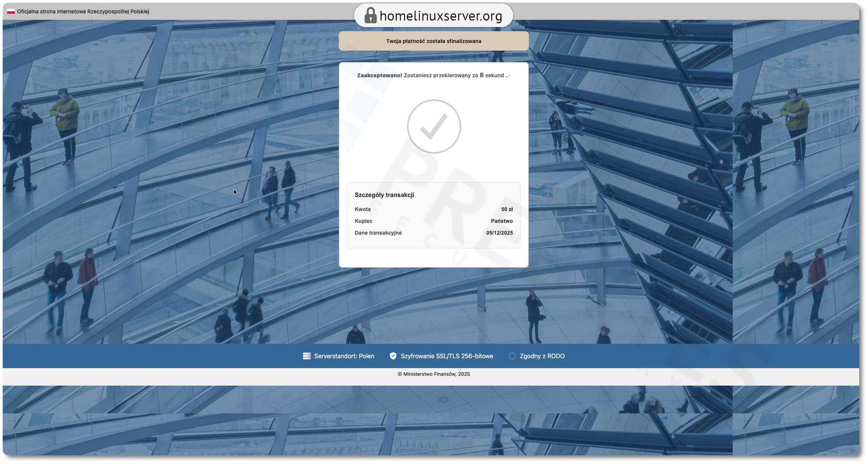The width and height of the screenshot is (868, 464).
Task: Click the "Twoja płatność została sfinalizowana" banner
Action: click(434, 41)
